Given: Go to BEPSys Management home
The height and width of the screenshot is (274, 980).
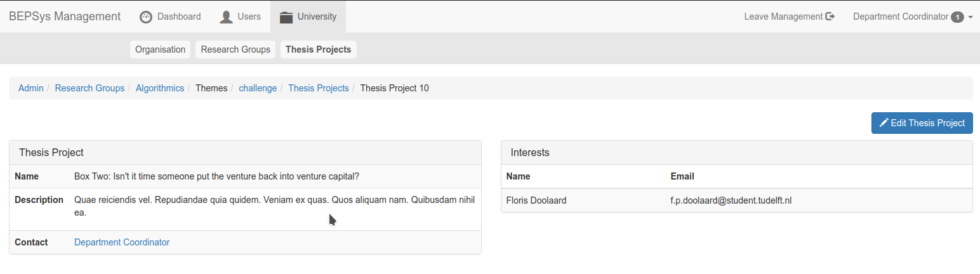Looking at the screenshot, I should coord(65,16).
